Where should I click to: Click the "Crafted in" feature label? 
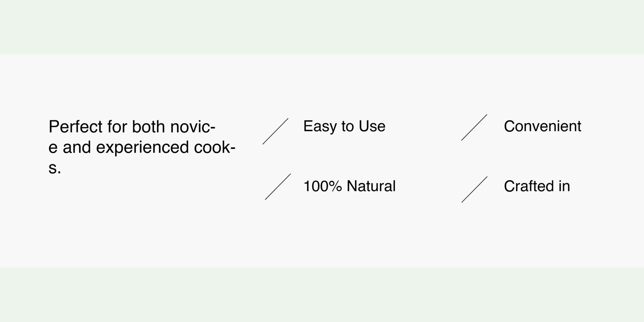tap(537, 186)
